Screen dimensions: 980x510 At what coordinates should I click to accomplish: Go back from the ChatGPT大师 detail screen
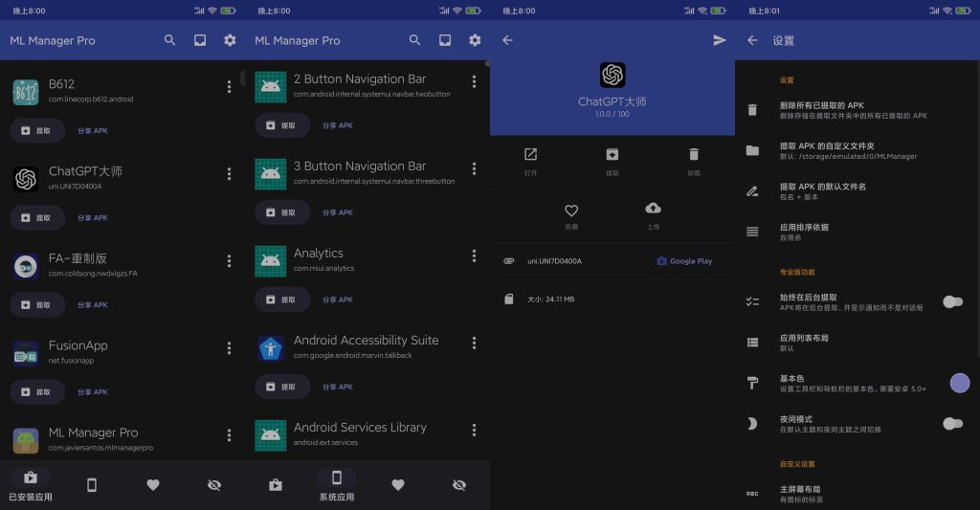pyautogui.click(x=507, y=40)
